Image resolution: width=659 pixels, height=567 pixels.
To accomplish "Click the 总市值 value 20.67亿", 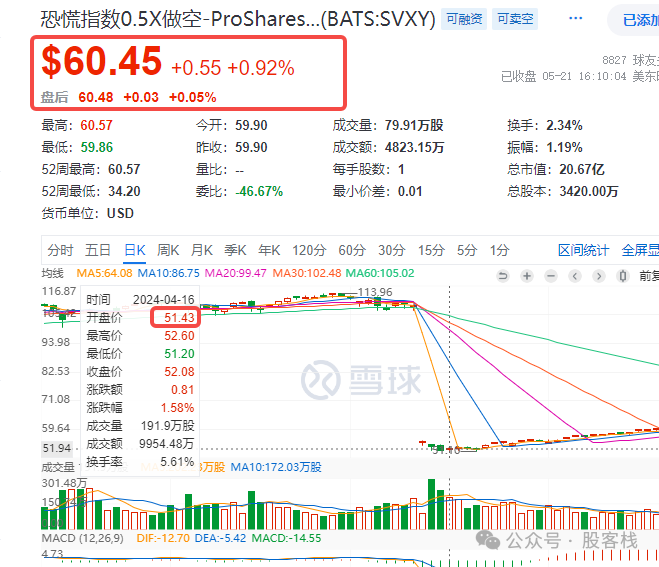I will [582, 169].
